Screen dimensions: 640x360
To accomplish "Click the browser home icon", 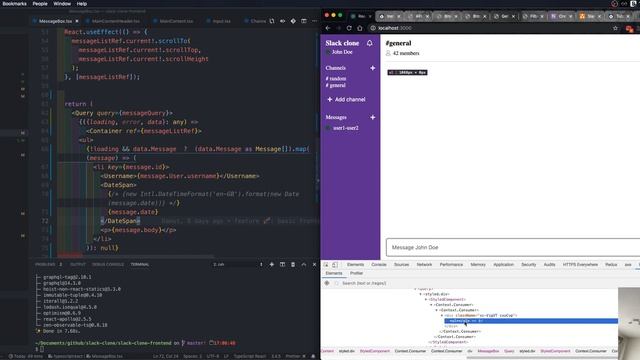I will click(360, 28).
